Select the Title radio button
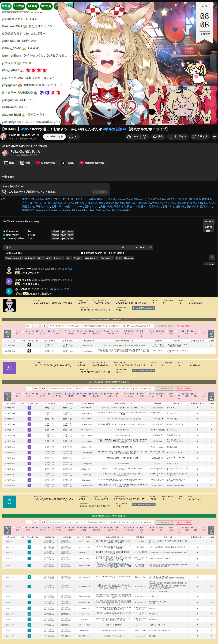 (105, 253)
